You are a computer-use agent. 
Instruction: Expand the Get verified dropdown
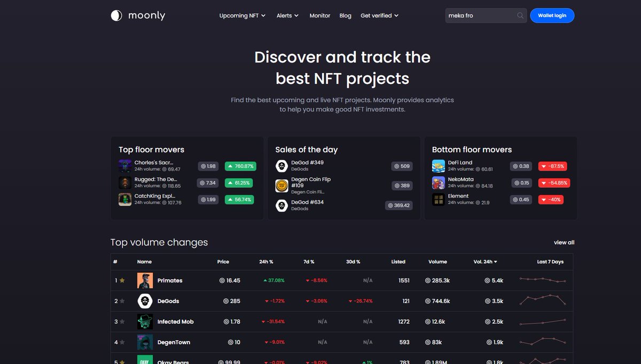pyautogui.click(x=380, y=15)
